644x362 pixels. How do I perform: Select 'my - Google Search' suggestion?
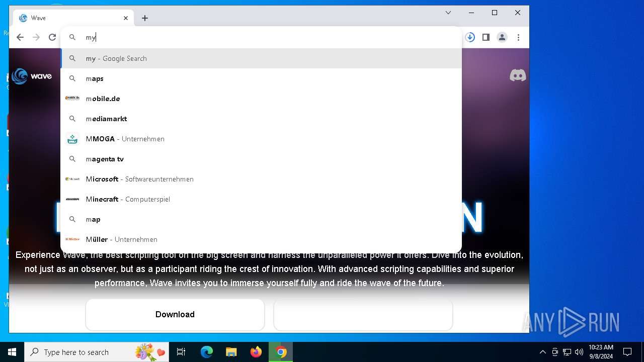pyautogui.click(x=261, y=58)
